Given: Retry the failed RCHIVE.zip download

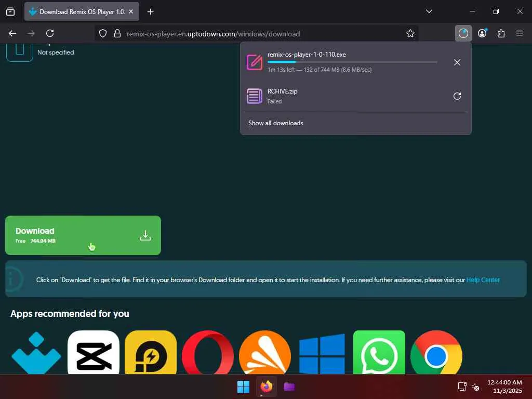Looking at the screenshot, I should tap(457, 96).
